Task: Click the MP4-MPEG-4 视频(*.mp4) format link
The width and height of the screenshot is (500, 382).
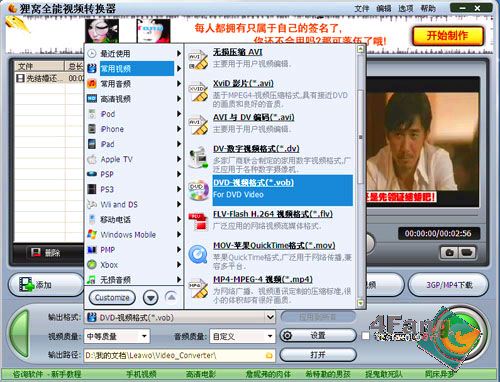Action: point(263,279)
